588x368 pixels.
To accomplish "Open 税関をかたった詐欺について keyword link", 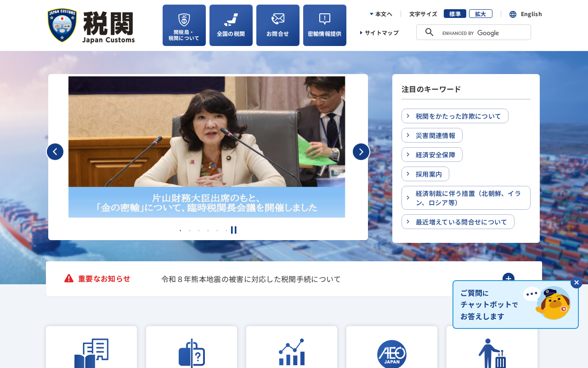I will pos(455,116).
